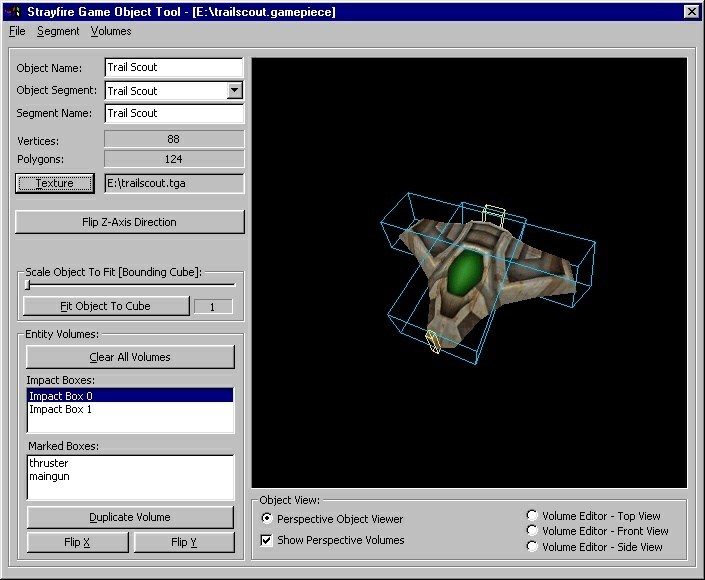Click the Flip X button

(77, 542)
